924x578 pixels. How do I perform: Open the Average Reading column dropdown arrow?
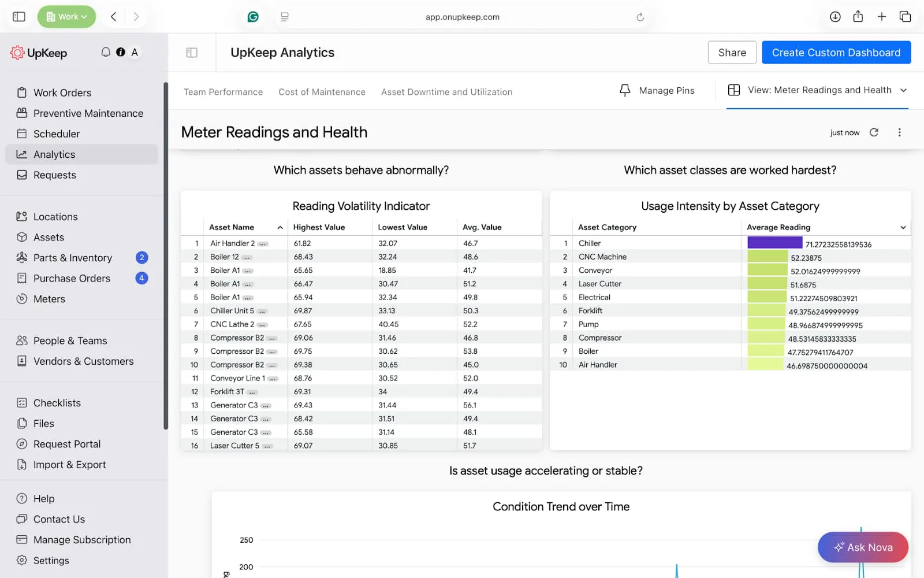tap(903, 228)
